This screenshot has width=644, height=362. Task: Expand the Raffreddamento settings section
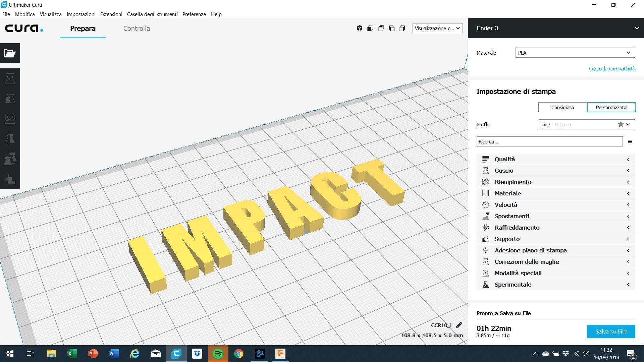point(556,228)
